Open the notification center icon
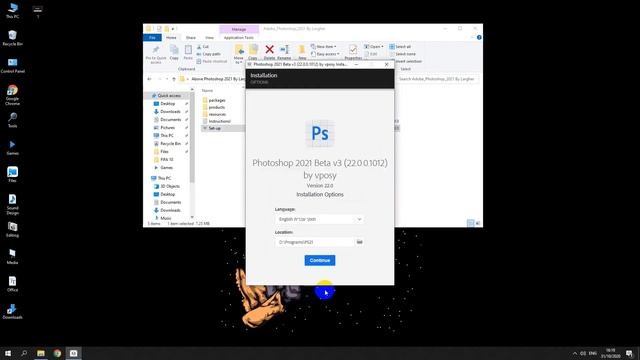640x360 pixels. (629, 353)
